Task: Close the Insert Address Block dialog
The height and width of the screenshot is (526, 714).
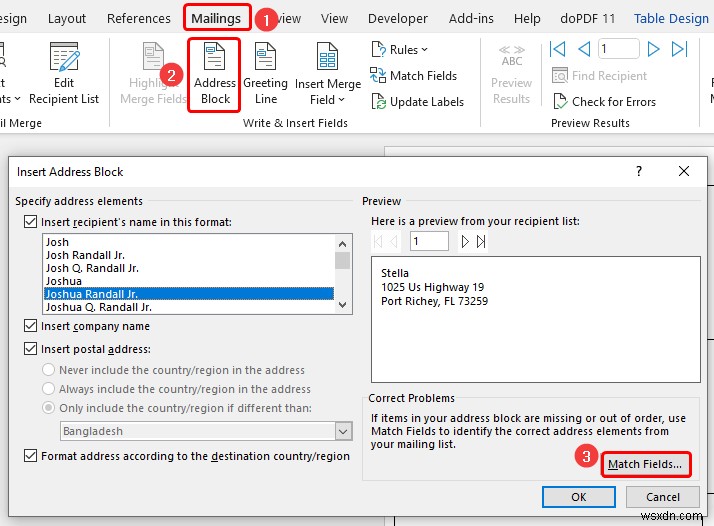Action: coord(683,171)
